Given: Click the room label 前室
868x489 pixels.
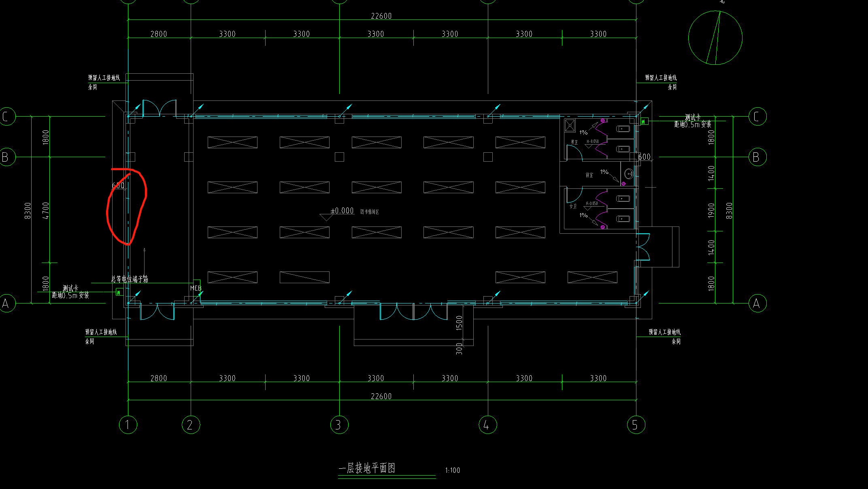Looking at the screenshot, I should (x=589, y=175).
